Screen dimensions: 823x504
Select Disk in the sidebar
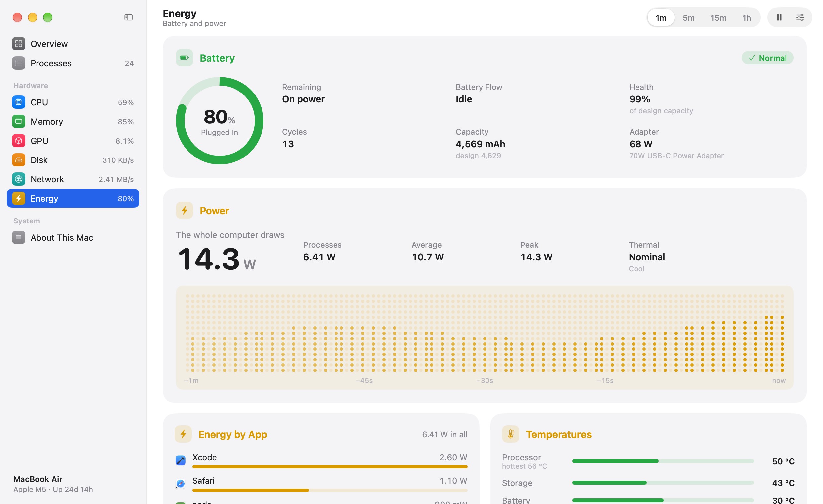pyautogui.click(x=73, y=160)
